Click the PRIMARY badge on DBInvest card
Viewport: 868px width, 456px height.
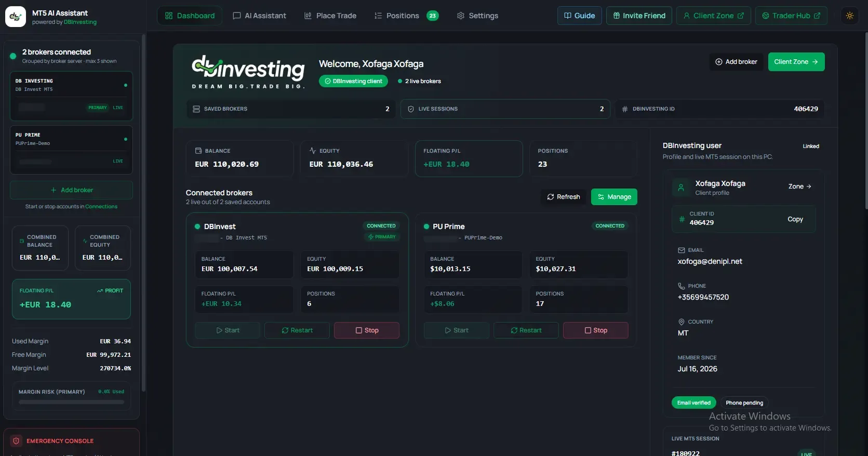(382, 237)
